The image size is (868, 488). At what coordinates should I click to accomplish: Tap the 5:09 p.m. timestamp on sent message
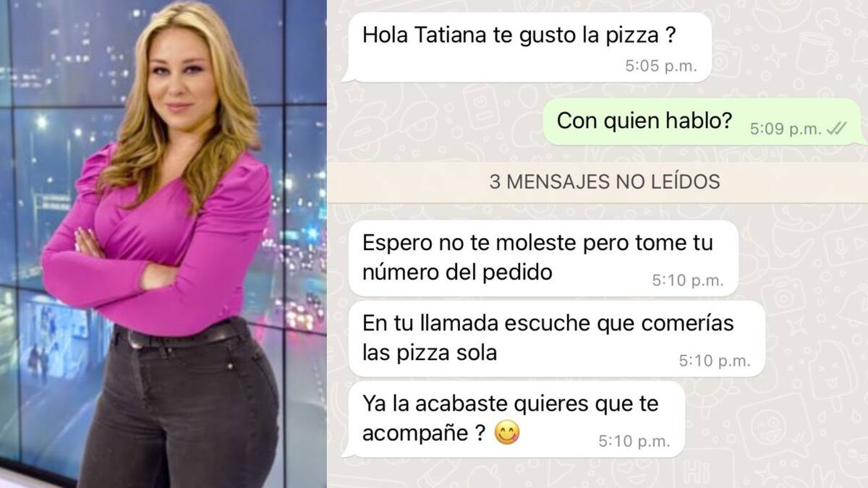point(786,129)
